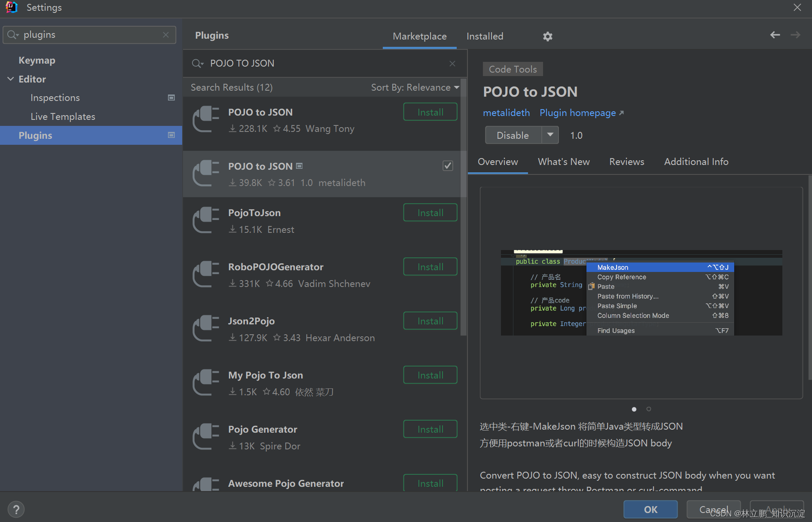Open the Sort By Relevance dropdown

click(x=415, y=88)
